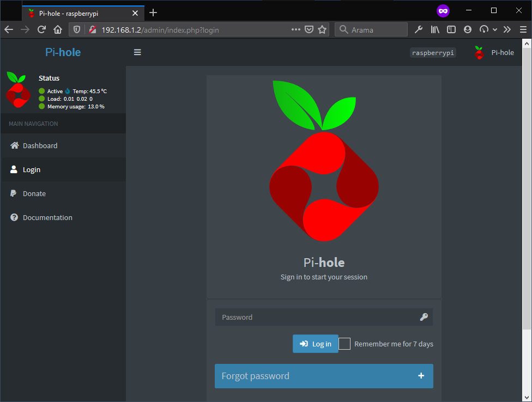Click the Documentation question mark icon
This screenshot has width=532, height=402.
tap(14, 217)
